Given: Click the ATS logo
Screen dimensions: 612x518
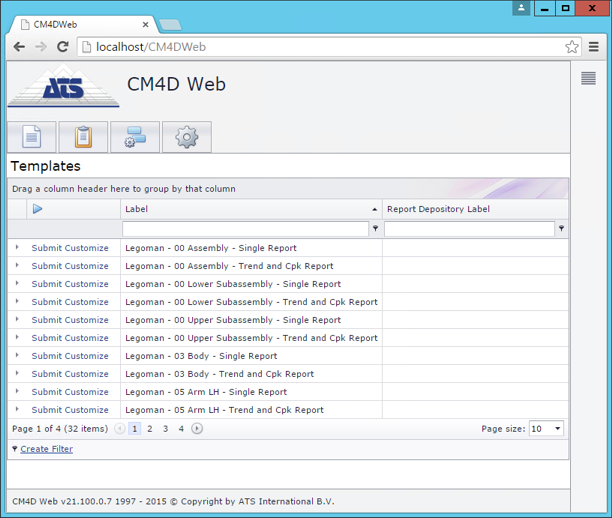Looking at the screenshot, I should [64, 86].
